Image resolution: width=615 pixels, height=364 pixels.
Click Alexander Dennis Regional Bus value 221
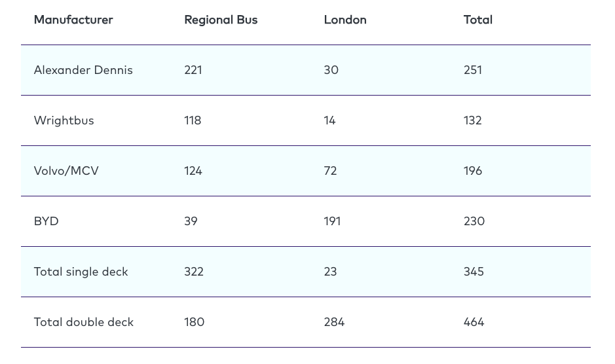[193, 70]
